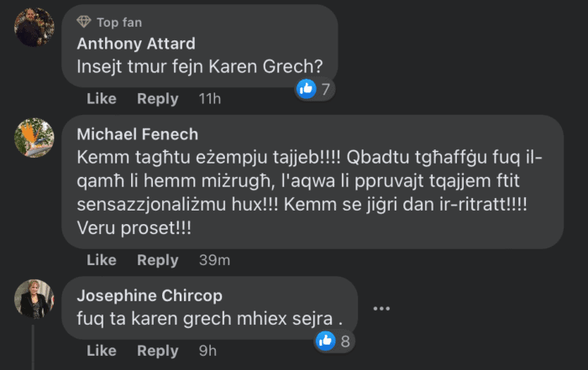Like Michael Fenech's comment
Screen dimensions: 588x370
pos(102,260)
